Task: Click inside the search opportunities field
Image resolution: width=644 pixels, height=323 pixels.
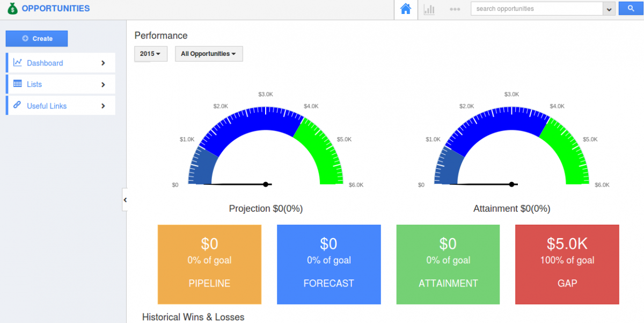Action: coord(537,9)
